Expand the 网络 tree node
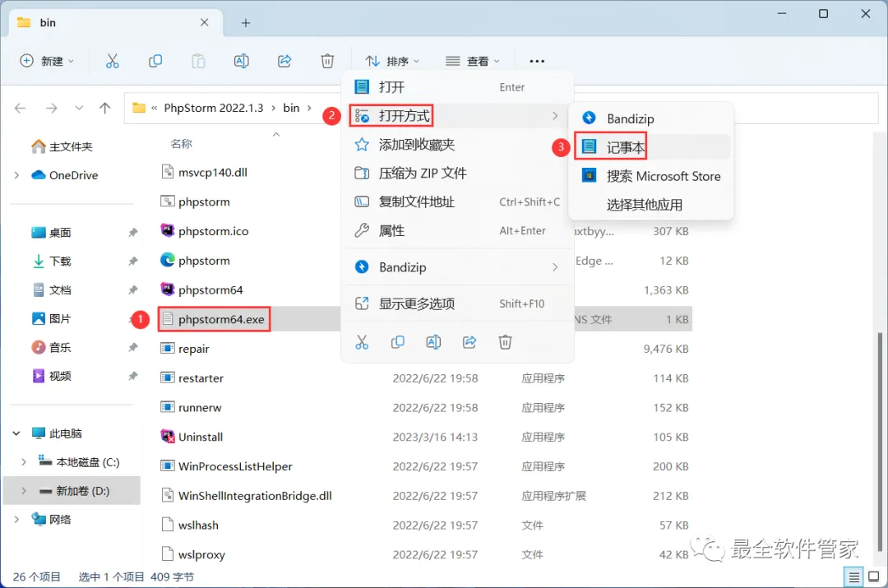The height and width of the screenshot is (588, 888). 16,520
